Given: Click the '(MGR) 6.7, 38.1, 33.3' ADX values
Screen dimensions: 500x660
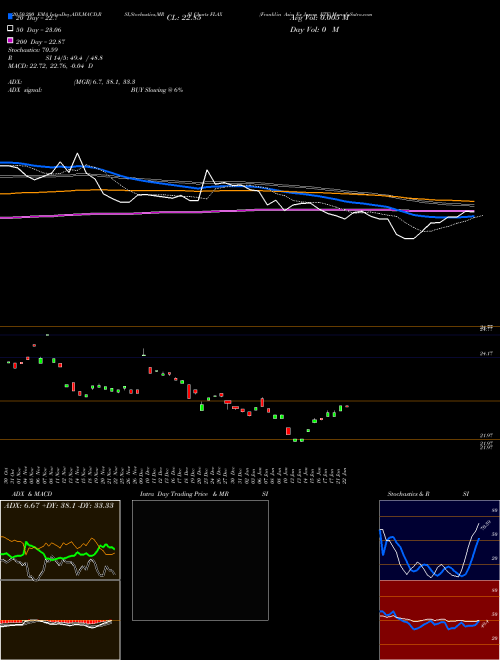Looking at the screenshot, I should pos(104,82).
